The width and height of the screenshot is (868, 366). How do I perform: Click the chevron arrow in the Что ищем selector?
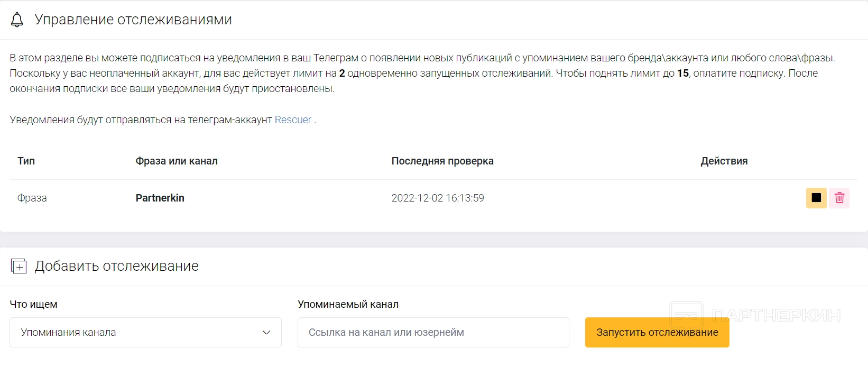click(266, 332)
